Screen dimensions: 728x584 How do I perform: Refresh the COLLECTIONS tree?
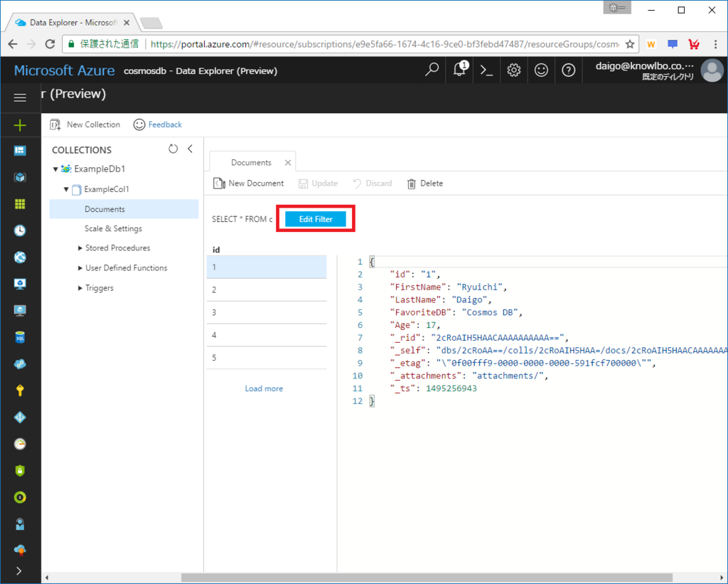(x=173, y=149)
